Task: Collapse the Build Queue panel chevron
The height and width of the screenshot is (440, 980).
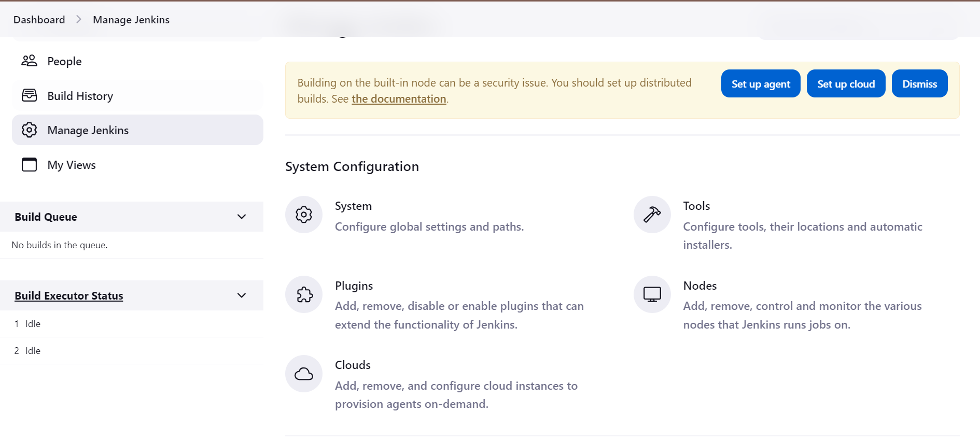Action: click(242, 217)
